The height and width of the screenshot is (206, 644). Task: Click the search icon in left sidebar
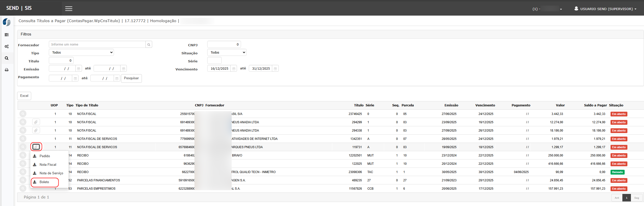(x=7, y=58)
